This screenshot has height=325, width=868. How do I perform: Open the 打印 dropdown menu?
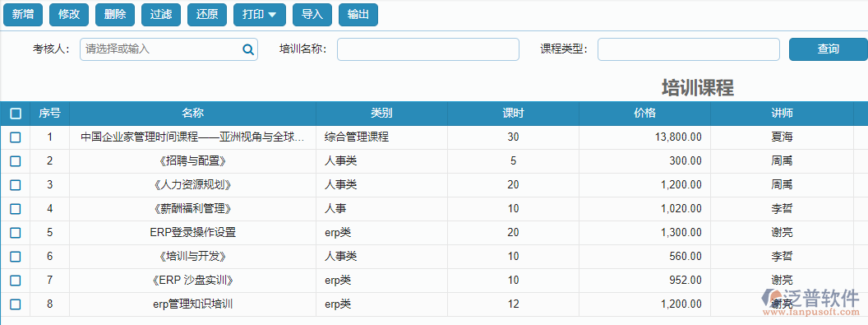coord(260,15)
